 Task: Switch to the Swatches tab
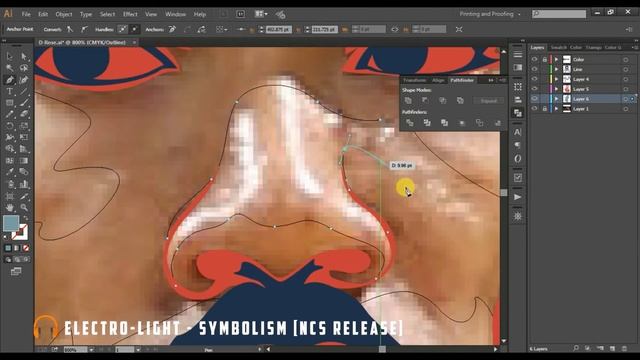coord(558,47)
